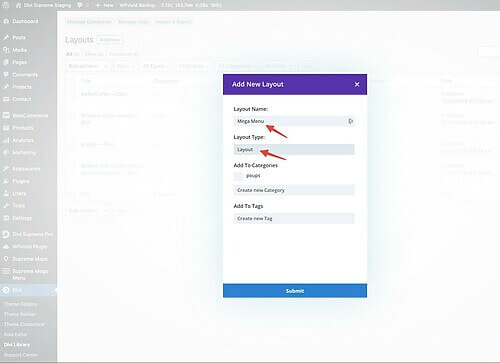
Task: Click the WordPress logo in admin bar
Action: tap(6, 5)
